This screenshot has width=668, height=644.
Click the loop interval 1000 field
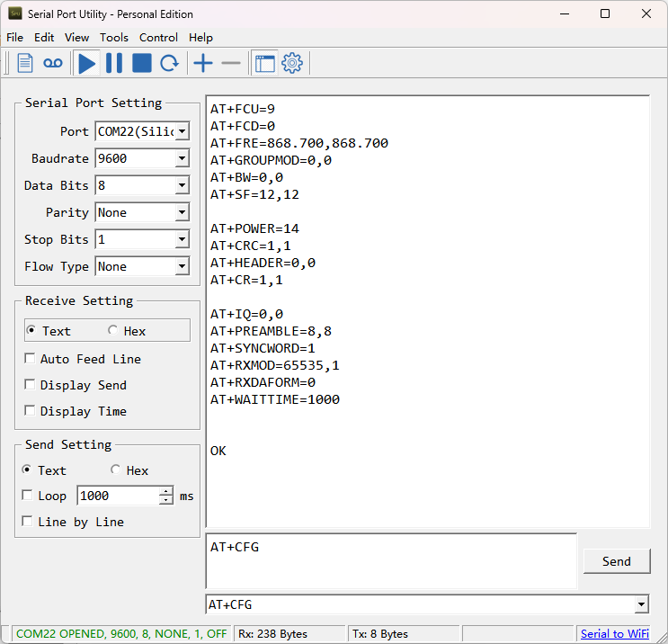(x=119, y=496)
